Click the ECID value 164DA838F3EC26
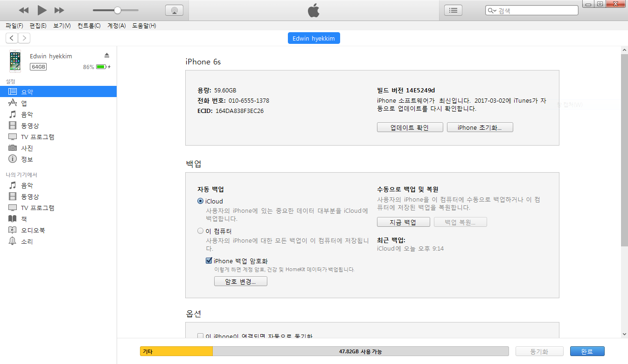This screenshot has width=628, height=364. (x=239, y=111)
